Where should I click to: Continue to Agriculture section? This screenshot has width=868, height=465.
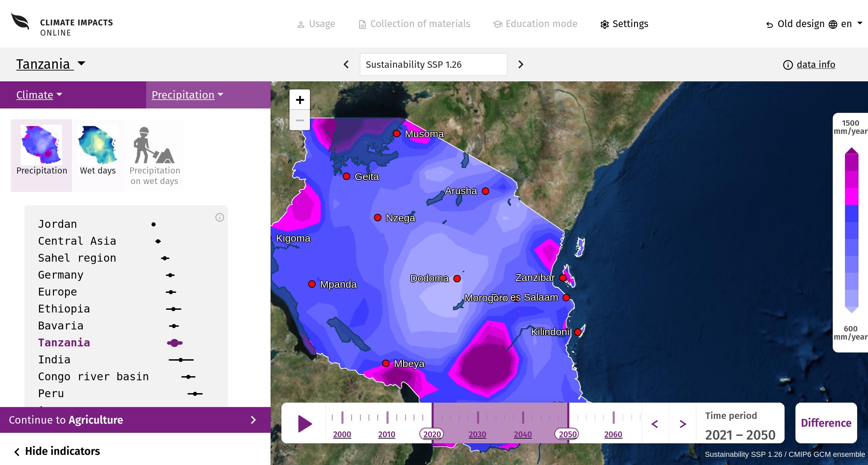point(135,420)
